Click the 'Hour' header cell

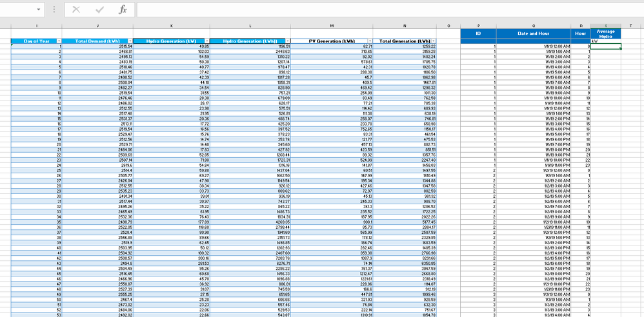(580, 34)
